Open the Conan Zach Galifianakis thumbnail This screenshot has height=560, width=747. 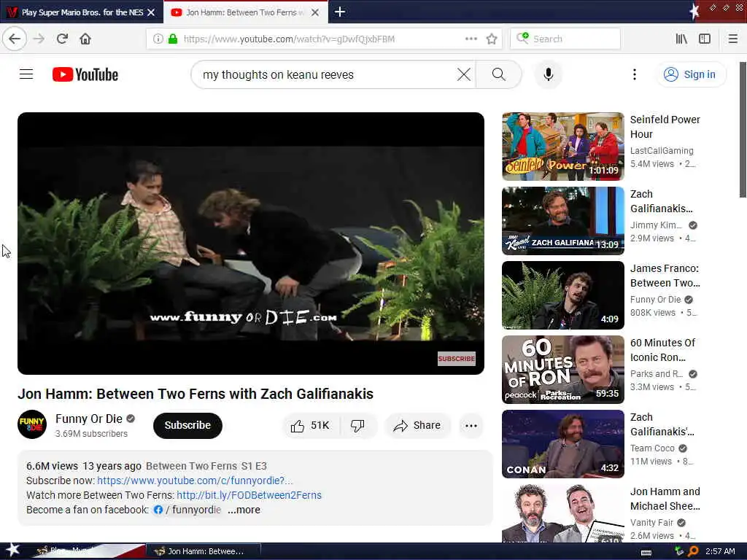coord(562,443)
